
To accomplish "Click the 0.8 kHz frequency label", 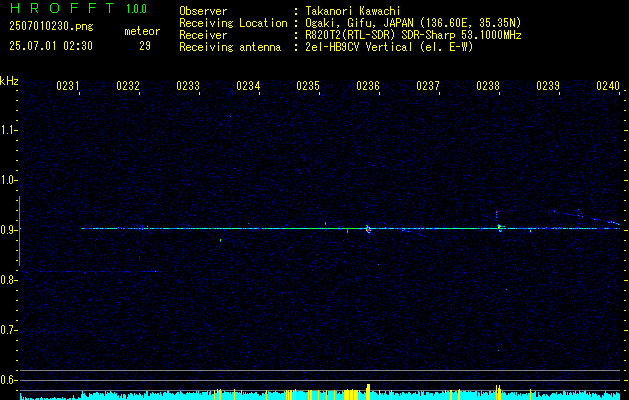I will [8, 280].
